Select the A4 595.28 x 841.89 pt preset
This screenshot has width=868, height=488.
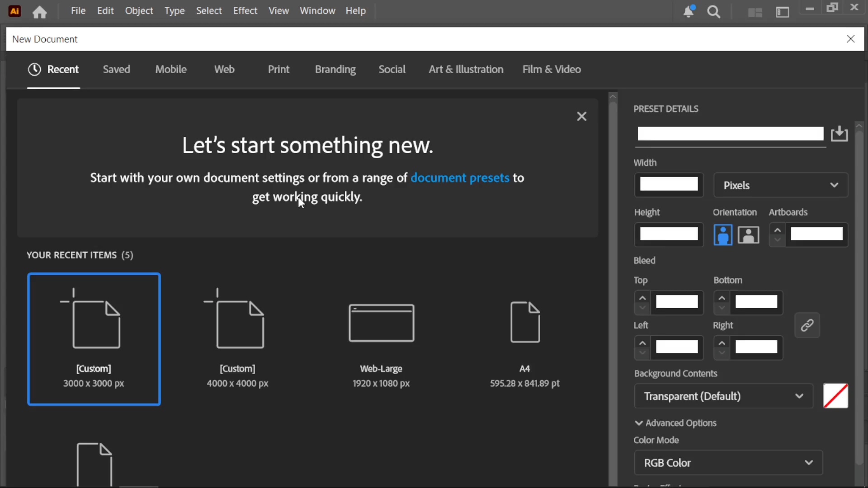coord(525,339)
